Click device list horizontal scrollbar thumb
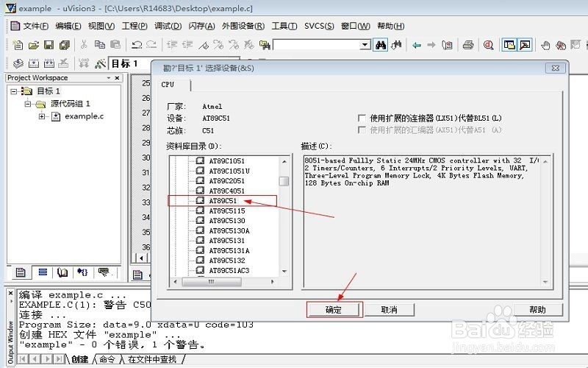Image resolution: width=588 pixels, height=368 pixels. 211,281
